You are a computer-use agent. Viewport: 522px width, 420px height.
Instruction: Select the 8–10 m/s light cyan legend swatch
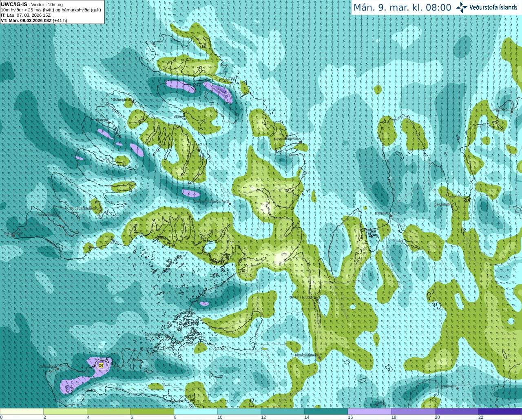196,411
